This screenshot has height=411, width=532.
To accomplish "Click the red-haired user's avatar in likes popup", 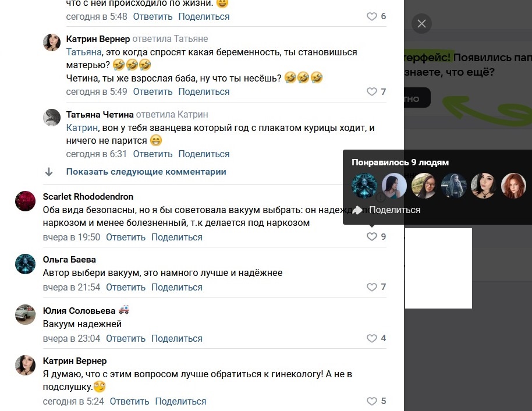I will point(514,186).
